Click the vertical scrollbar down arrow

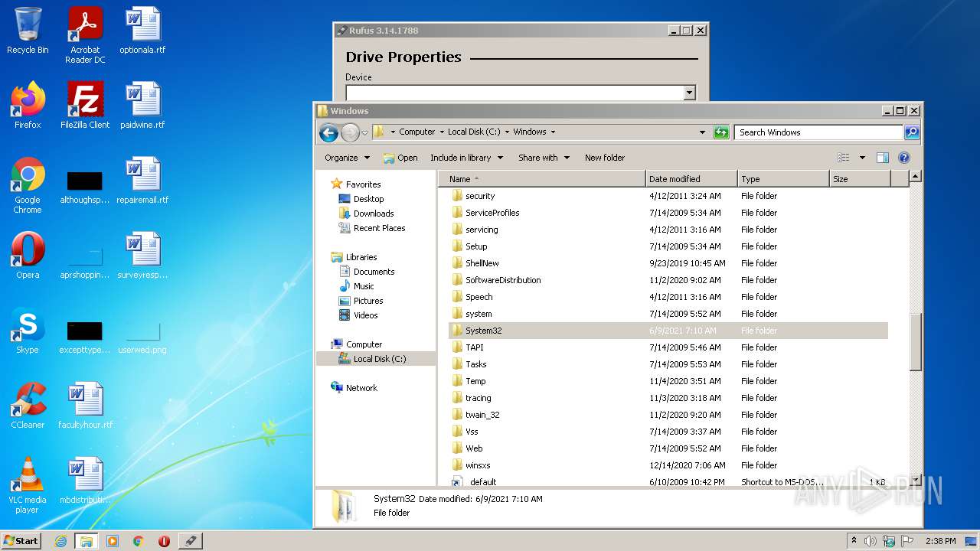tap(915, 480)
